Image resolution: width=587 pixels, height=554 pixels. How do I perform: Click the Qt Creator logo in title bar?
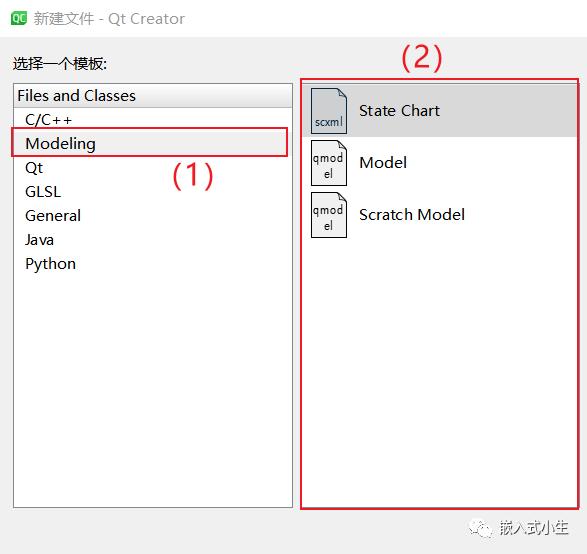click(x=19, y=18)
